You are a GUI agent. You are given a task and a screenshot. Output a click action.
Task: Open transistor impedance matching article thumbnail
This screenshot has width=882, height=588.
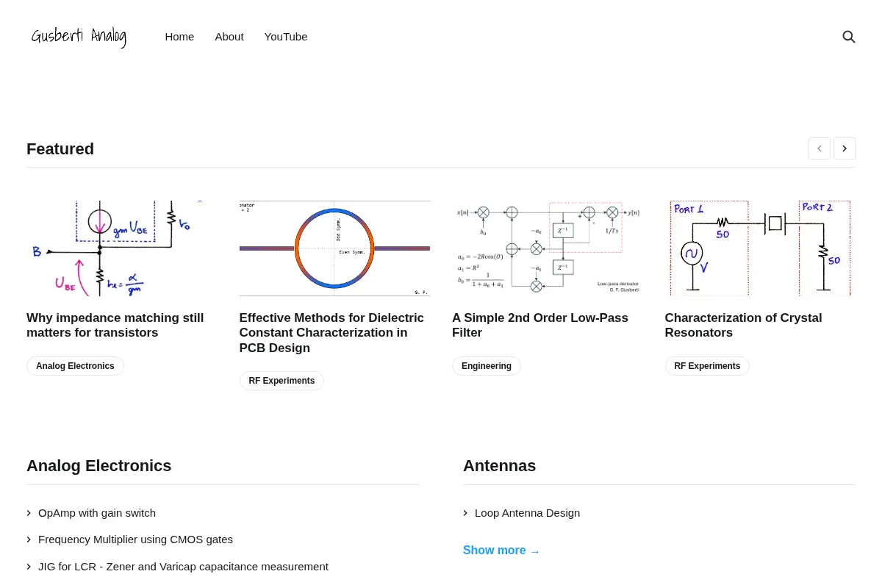click(121, 248)
